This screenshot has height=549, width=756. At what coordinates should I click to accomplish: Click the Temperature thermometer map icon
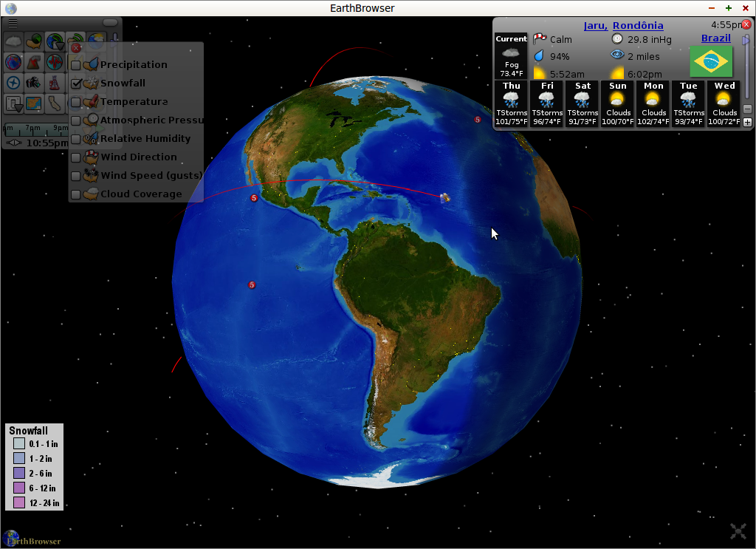(91, 101)
